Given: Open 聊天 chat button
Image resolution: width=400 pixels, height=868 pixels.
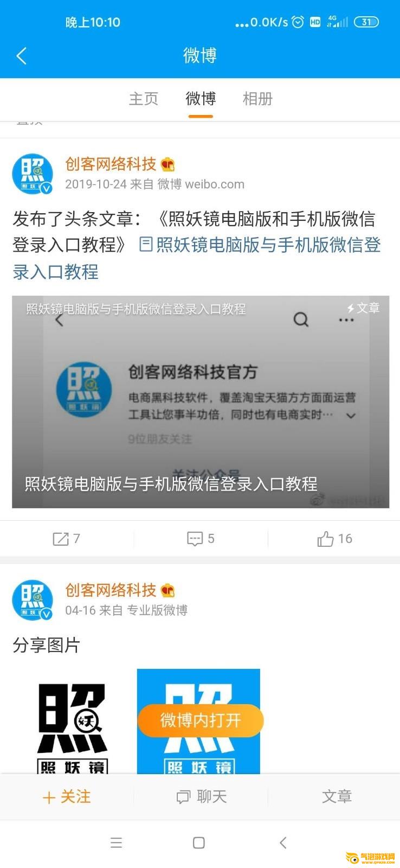Looking at the screenshot, I should tap(201, 796).
